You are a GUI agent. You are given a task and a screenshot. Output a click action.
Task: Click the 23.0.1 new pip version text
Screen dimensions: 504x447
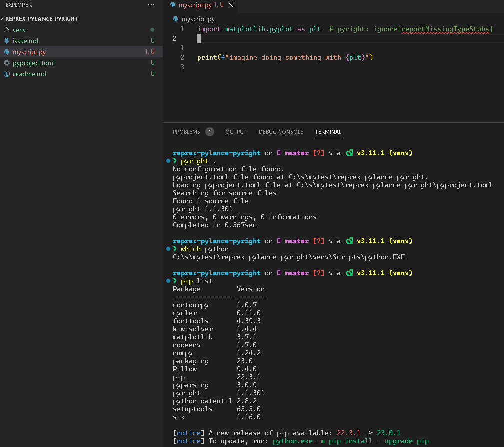(388, 433)
